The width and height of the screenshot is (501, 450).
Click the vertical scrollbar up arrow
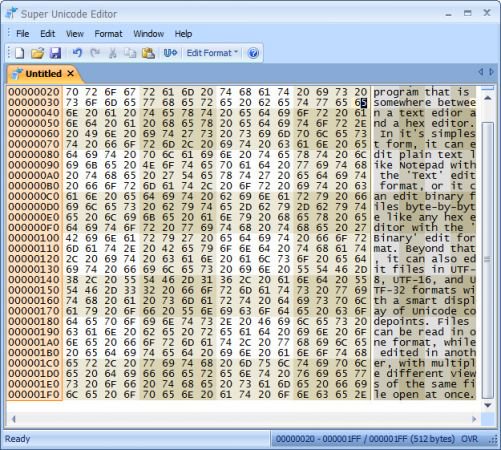(488, 98)
